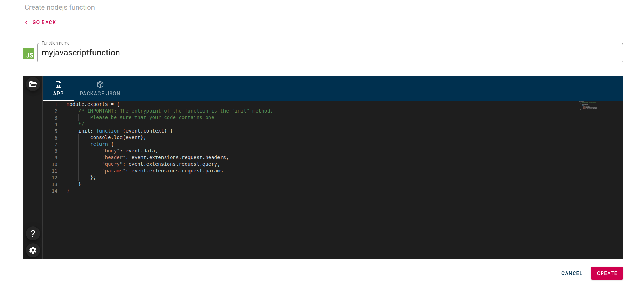This screenshot has height=292, width=644.
Task: Focus the Function name input field
Action: point(329,53)
